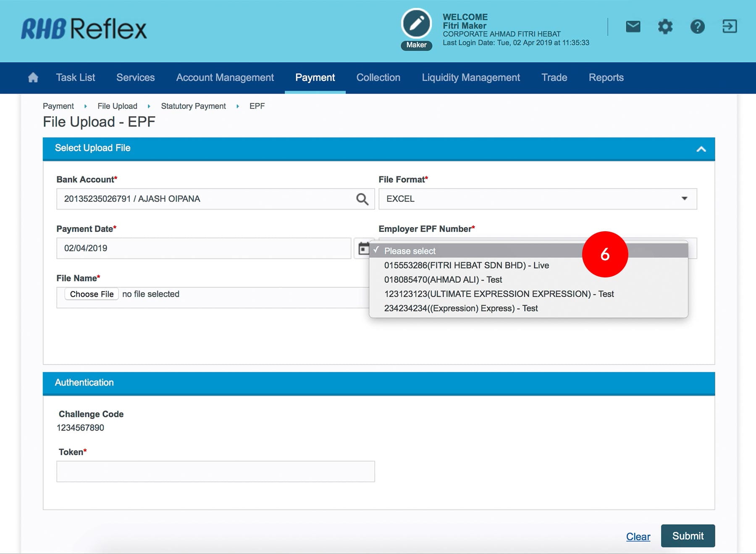The height and width of the screenshot is (554, 756).
Task: Open the File Format EXCEL dropdown
Action: tap(537, 199)
